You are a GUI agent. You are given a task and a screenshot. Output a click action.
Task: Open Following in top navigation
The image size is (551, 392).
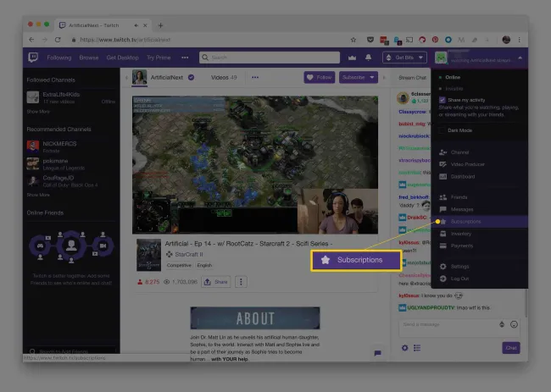tap(59, 58)
